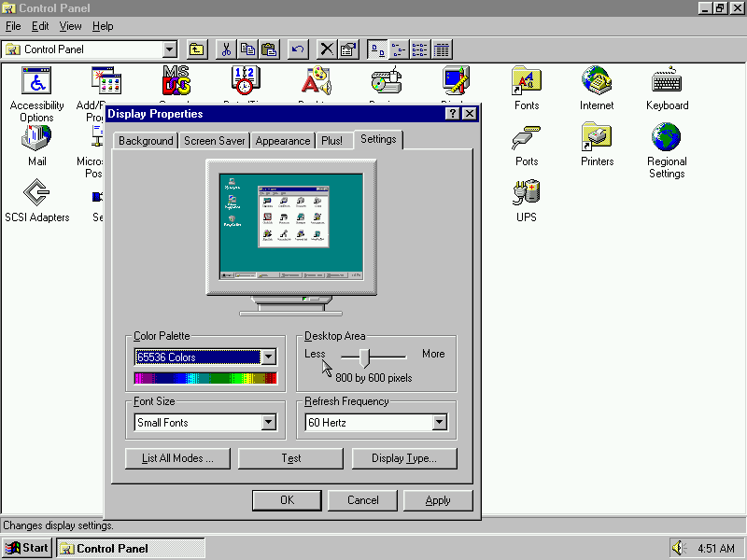Switch to the Screen Saver tab

(215, 141)
